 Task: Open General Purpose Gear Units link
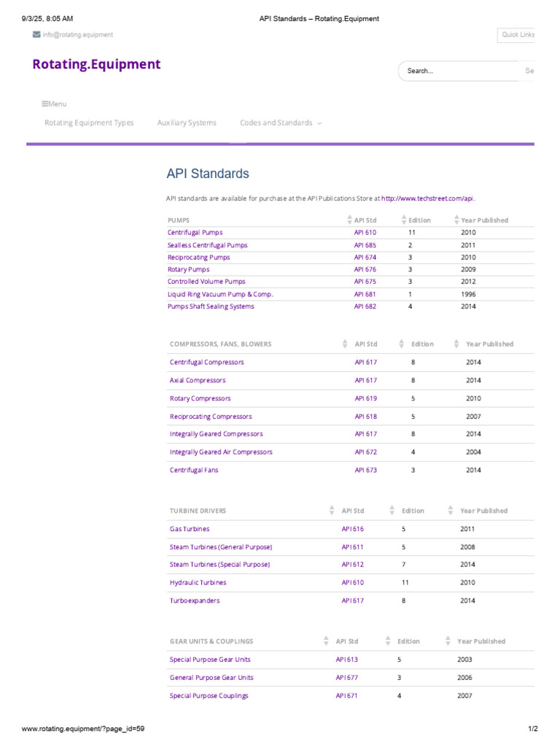click(x=211, y=678)
